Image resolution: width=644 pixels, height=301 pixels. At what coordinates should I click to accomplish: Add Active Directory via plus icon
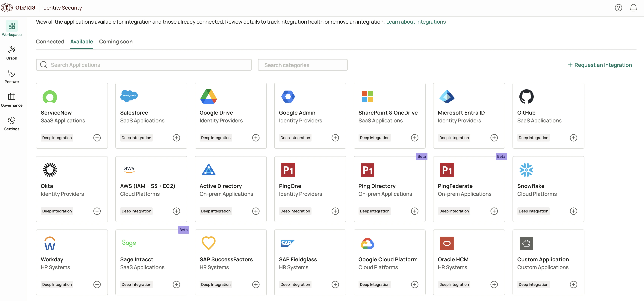click(256, 211)
